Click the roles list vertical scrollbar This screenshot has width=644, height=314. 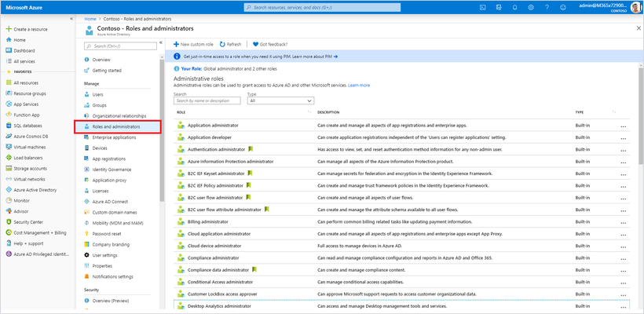tap(641, 115)
